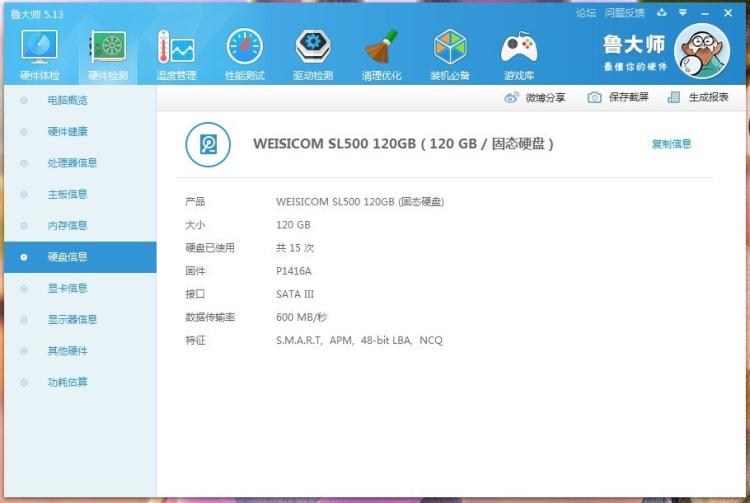Screen dimensions: 750x503
Task: Open 装机必备 cube icon
Action: 450,46
